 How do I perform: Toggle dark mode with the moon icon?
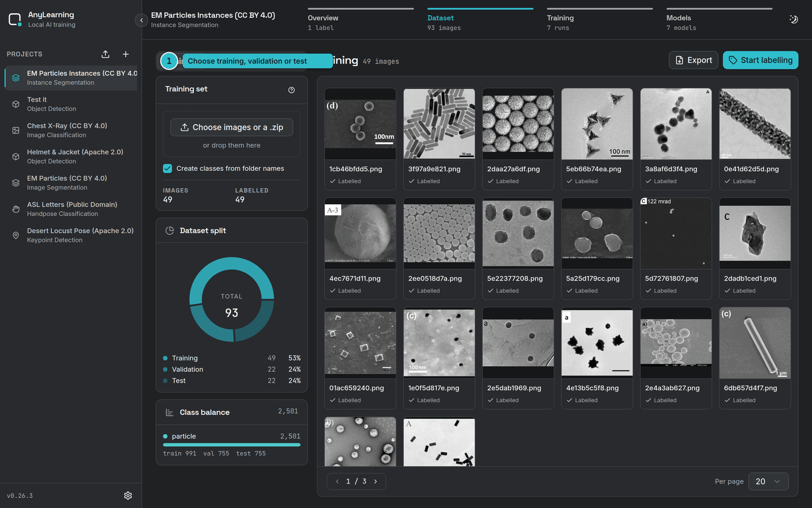point(794,19)
